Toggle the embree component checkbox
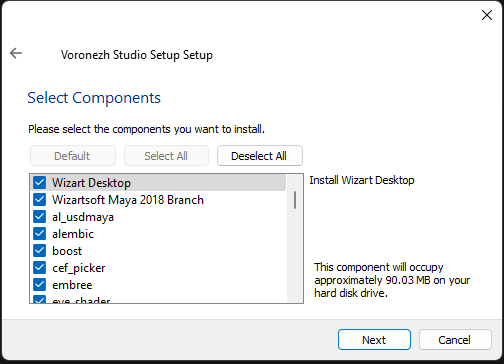 point(40,285)
